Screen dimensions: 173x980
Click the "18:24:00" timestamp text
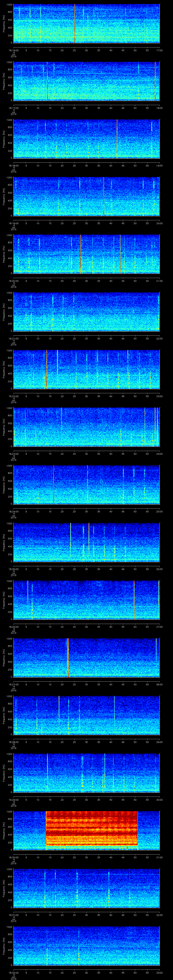[x=13, y=512]
